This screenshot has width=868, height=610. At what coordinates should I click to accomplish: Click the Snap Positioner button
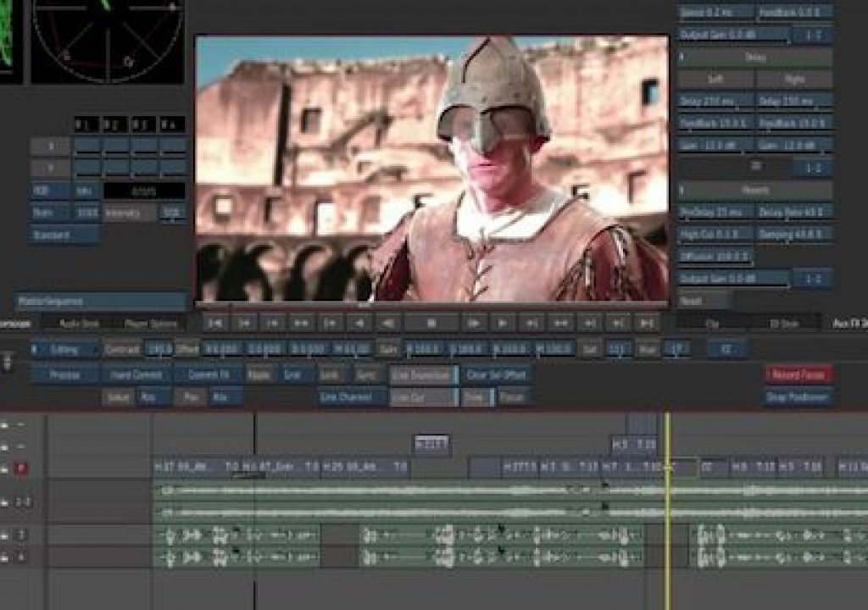pos(798,396)
